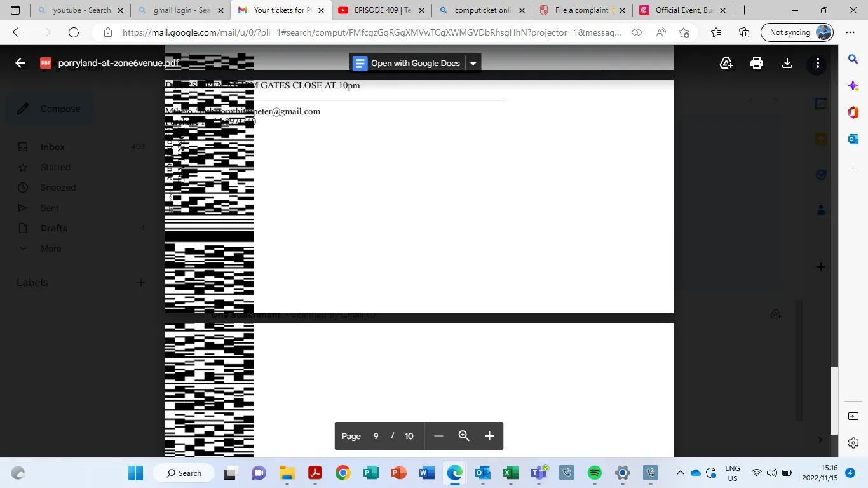
Task: Open Collections in Edge toolbar
Action: (x=744, y=32)
